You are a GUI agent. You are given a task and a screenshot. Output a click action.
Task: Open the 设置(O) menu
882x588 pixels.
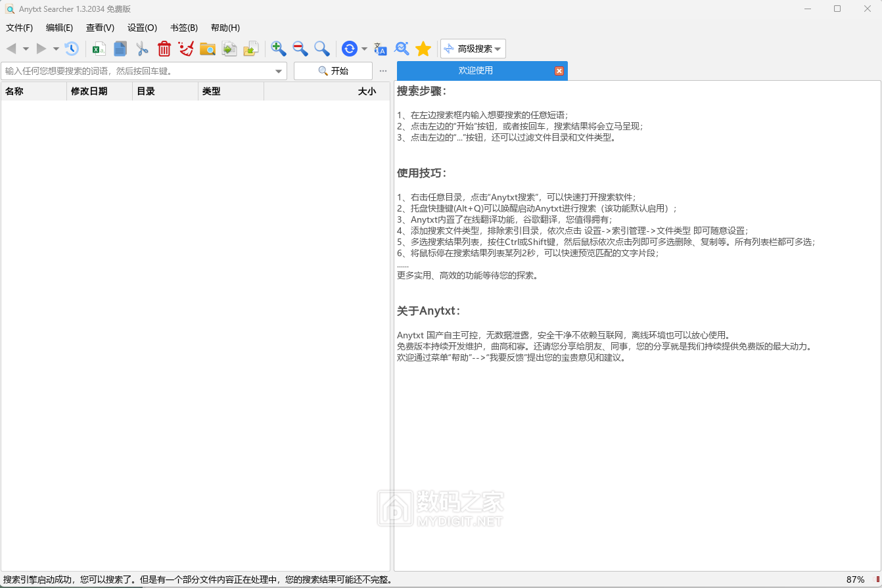pyautogui.click(x=142, y=28)
